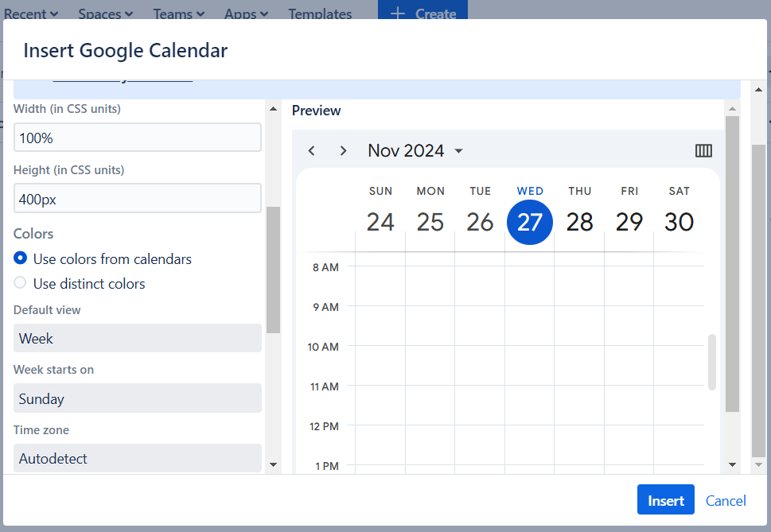771x532 pixels.
Task: Open the calendar view switcher icon
Action: point(703,150)
